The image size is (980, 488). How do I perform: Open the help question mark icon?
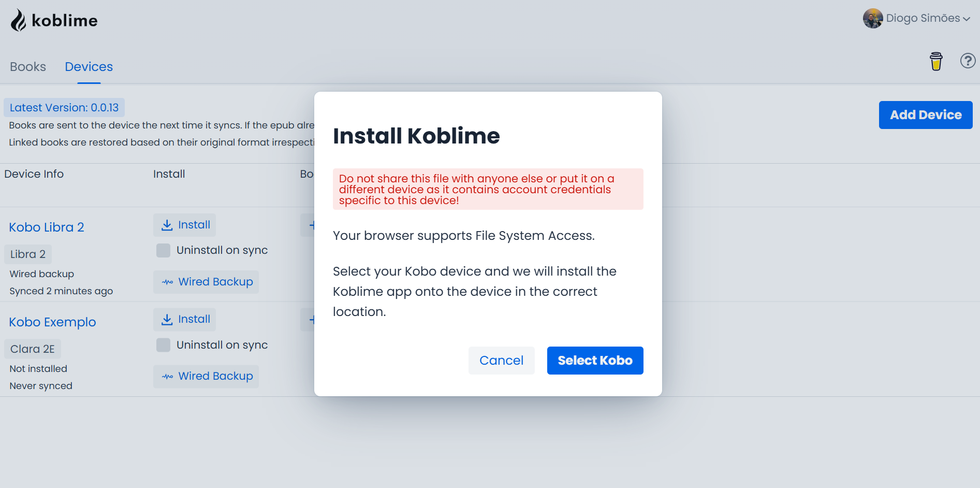968,61
